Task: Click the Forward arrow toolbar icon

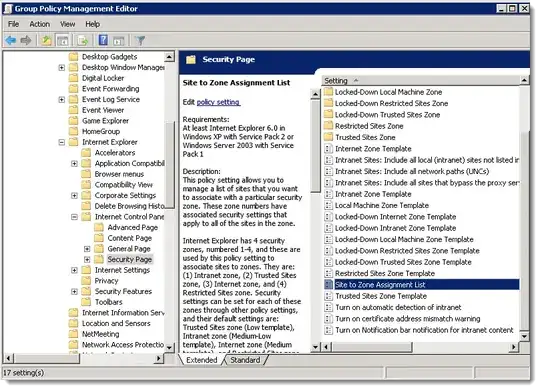Action: click(26, 40)
